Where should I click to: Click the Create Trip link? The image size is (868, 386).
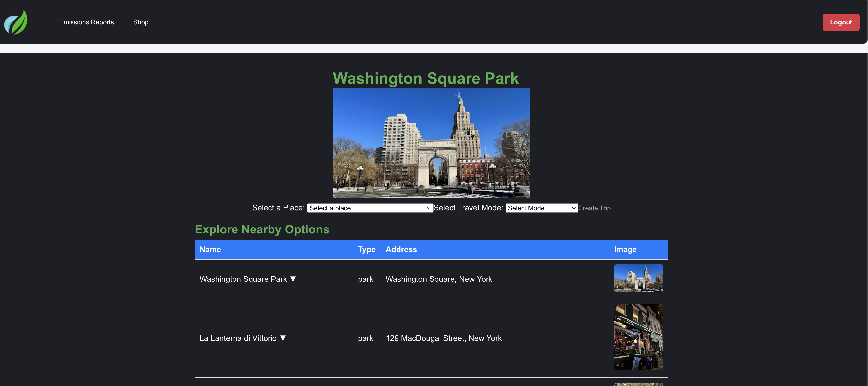pos(594,208)
